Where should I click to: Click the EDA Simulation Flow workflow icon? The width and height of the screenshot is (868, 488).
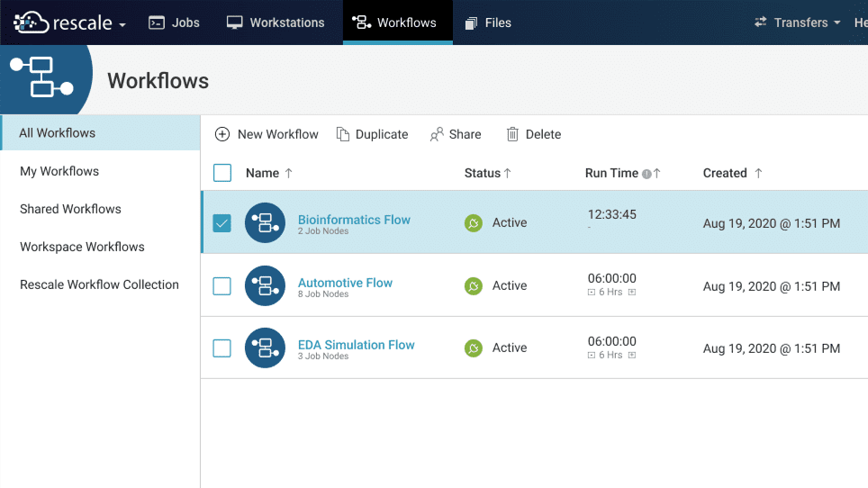265,348
